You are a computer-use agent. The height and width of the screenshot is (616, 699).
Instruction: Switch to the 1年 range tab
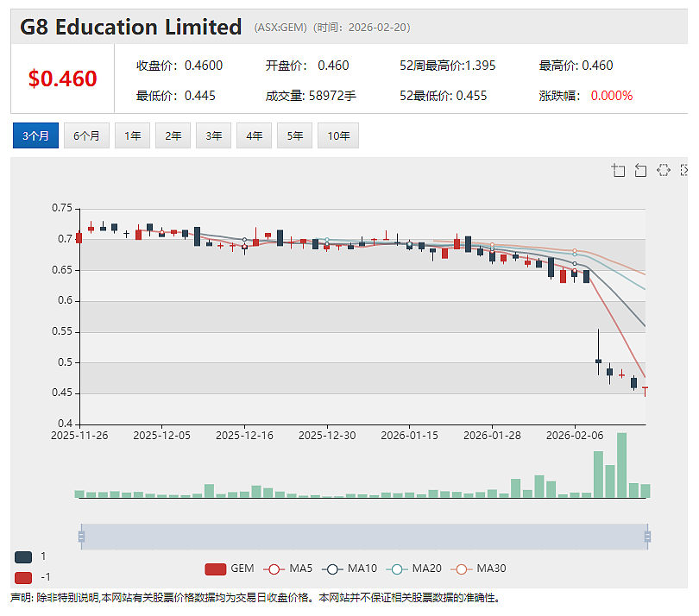(x=132, y=135)
